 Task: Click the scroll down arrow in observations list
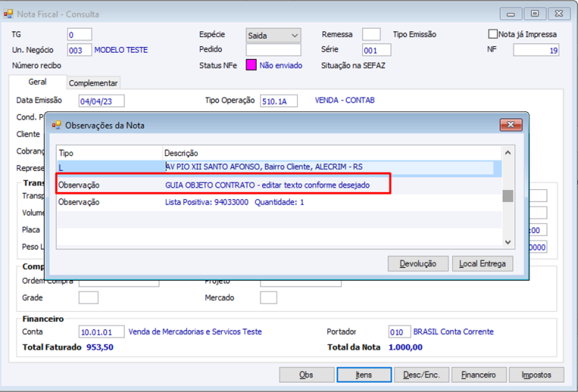point(508,242)
